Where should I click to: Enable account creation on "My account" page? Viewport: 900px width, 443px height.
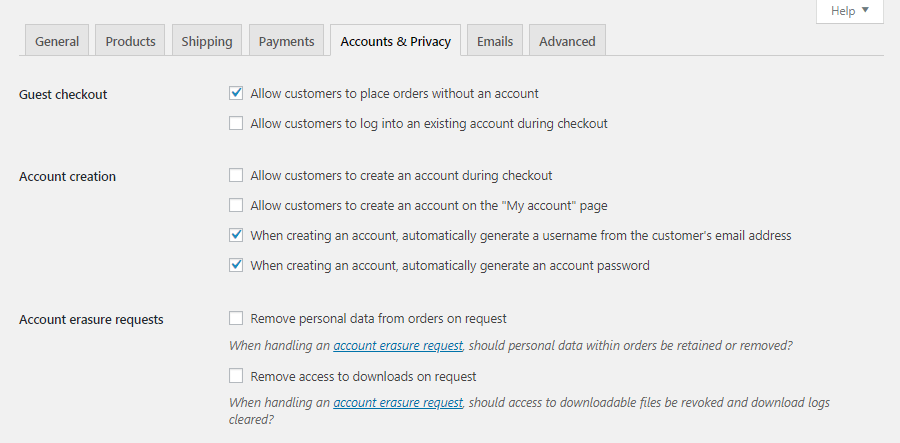(236, 206)
